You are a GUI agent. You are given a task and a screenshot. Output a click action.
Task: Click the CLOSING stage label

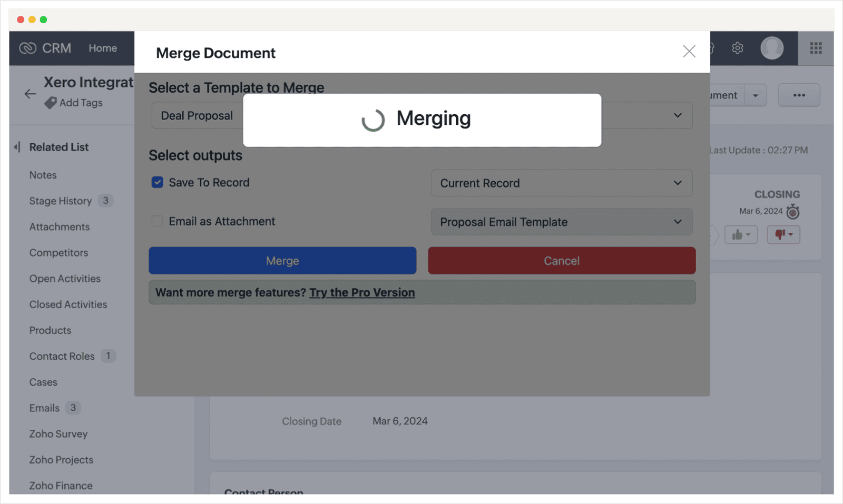click(777, 194)
